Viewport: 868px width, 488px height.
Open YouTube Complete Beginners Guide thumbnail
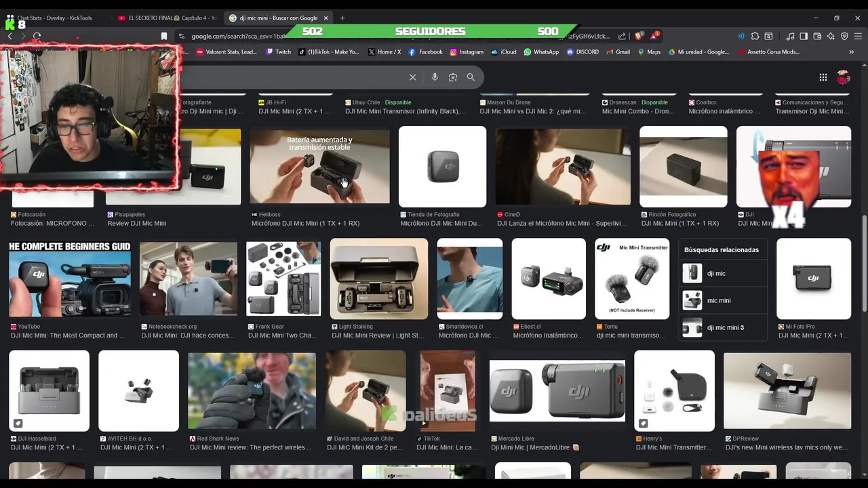tap(70, 279)
